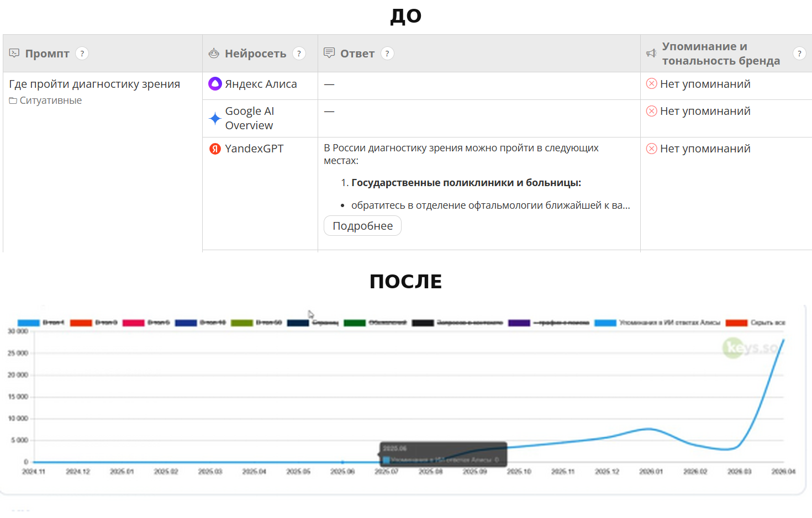Image resolution: width=812 pixels, height=518 pixels.
Task: Click the red YandexGPT logo icon
Action: (x=215, y=149)
